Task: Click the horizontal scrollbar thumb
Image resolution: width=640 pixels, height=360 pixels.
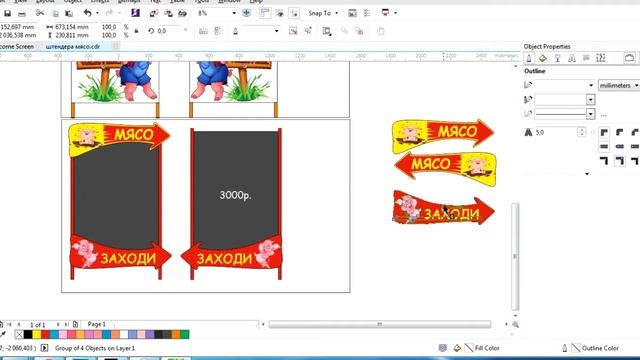Action: coord(380,324)
